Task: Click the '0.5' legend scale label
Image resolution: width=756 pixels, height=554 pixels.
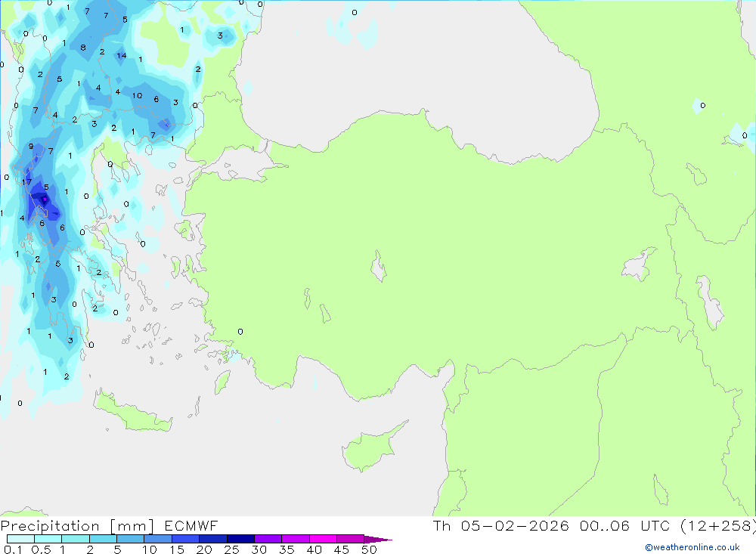Action: tap(41, 549)
